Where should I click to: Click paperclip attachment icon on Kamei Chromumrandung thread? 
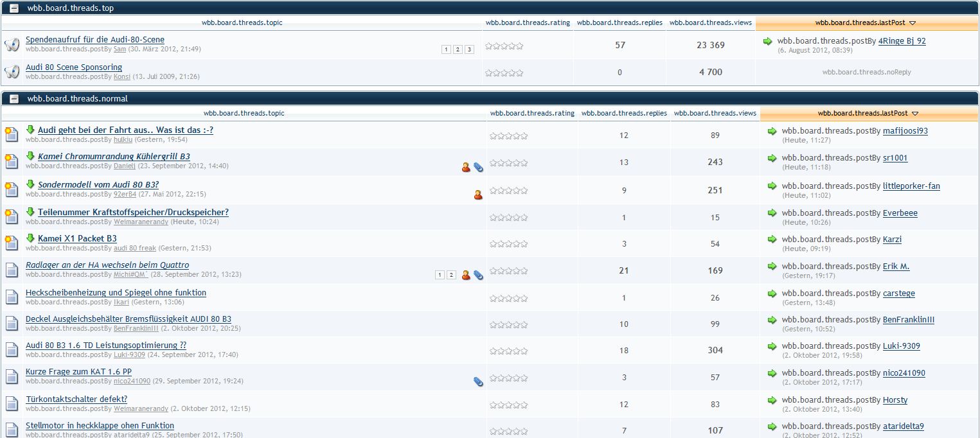[x=478, y=167]
